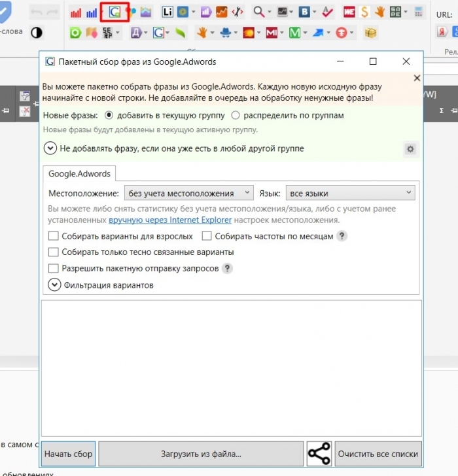Click the red code-brackets tool icon
Screen dimensions: 458x476
click(238, 12)
